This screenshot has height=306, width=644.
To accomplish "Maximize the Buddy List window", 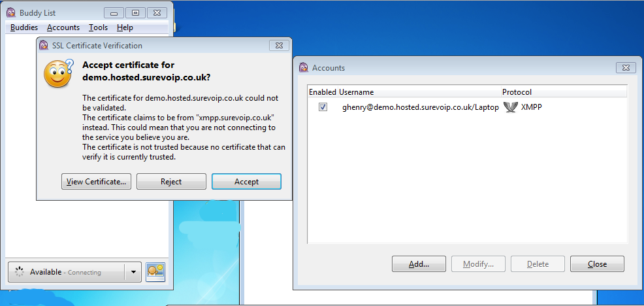I will click(135, 13).
